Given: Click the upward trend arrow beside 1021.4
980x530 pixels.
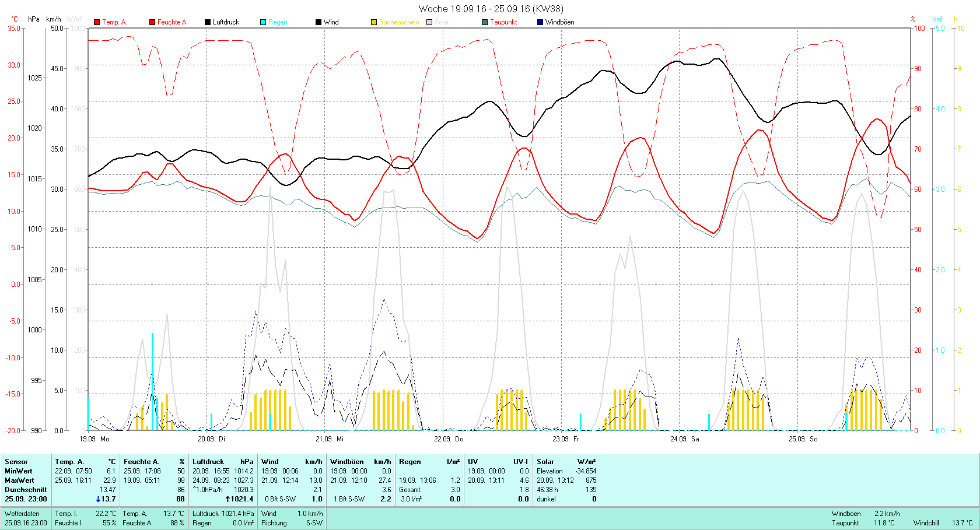Looking at the screenshot, I should [x=228, y=499].
